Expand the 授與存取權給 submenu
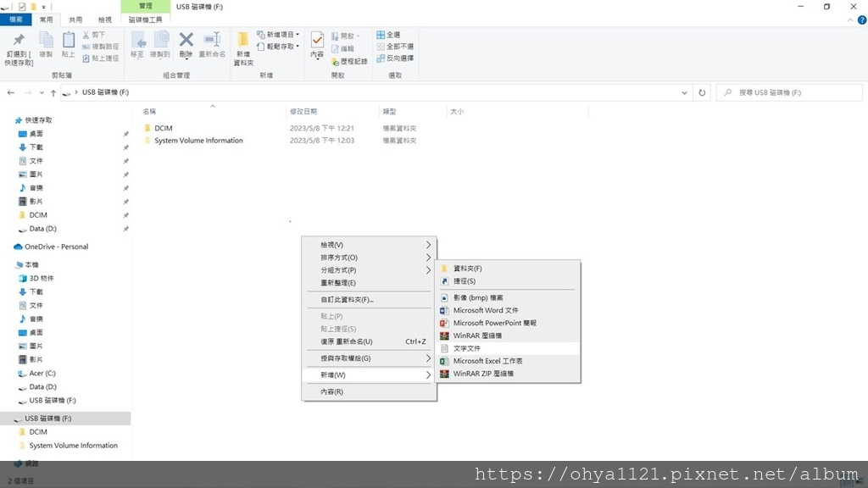This screenshot has width=868, height=488. click(x=430, y=358)
